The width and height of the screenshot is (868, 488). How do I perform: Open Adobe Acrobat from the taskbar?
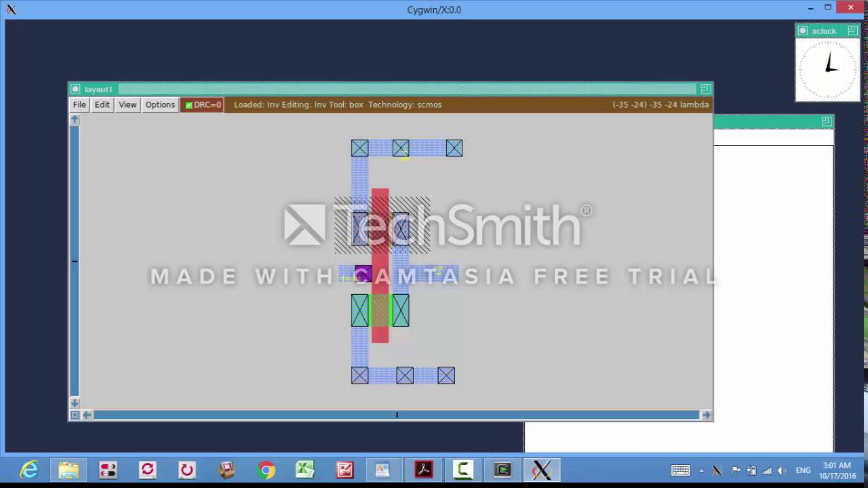tap(424, 470)
